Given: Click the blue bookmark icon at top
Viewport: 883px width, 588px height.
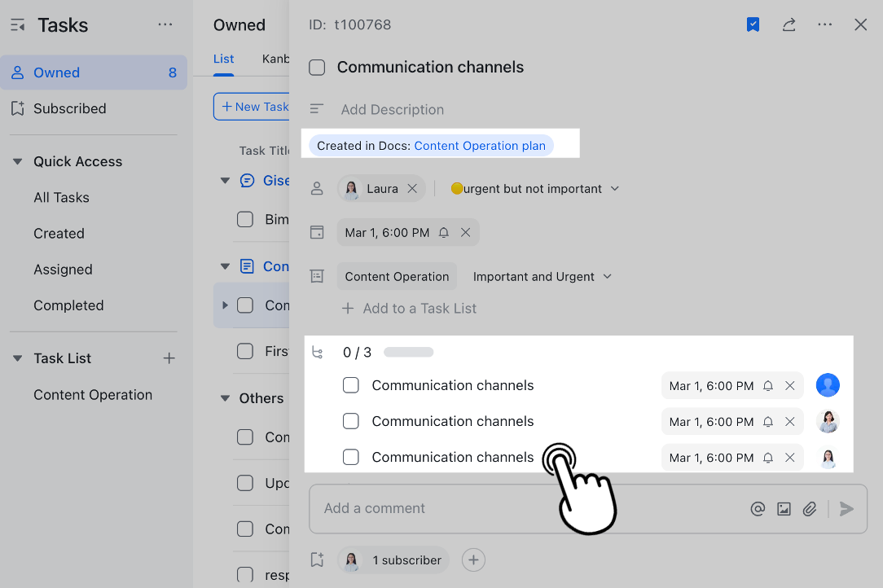Looking at the screenshot, I should click(753, 24).
